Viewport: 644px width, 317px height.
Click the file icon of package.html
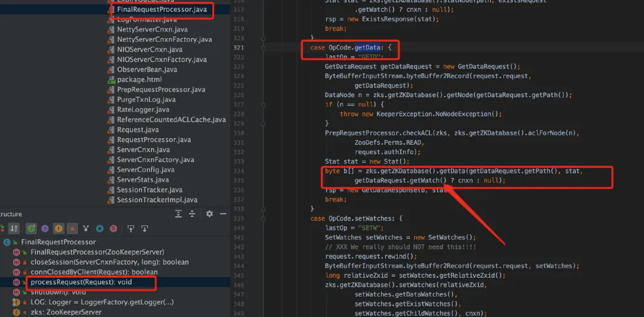pyautogui.click(x=110, y=80)
